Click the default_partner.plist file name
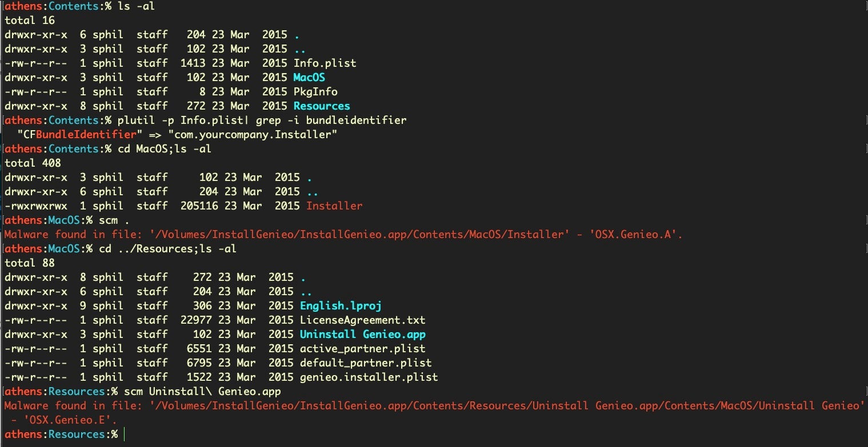Screen dimensions: 868x447 366,363
